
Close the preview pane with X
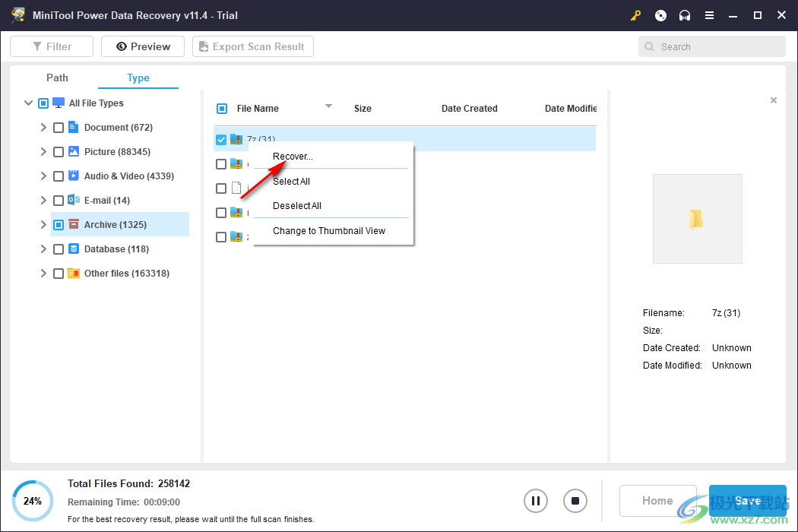774,100
